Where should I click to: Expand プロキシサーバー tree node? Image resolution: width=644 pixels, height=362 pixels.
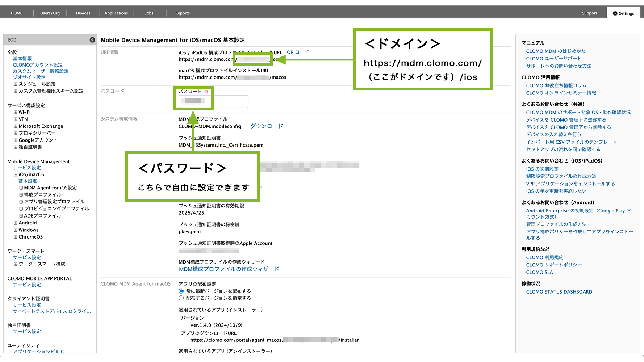16,133
